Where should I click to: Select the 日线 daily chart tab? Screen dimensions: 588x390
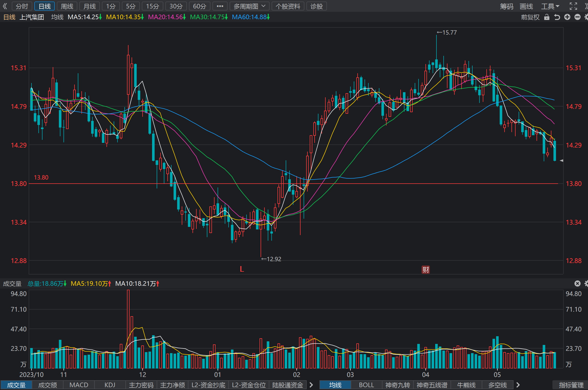point(45,6)
